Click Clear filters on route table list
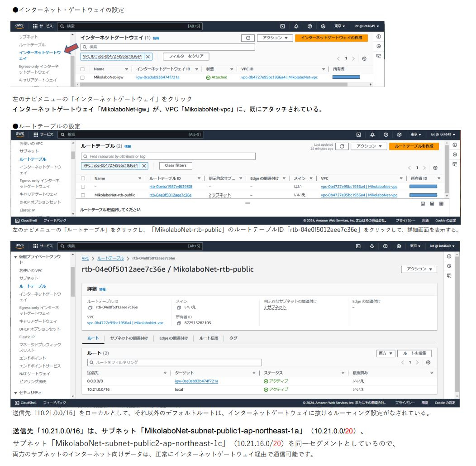The width and height of the screenshot is (476, 466). 176,166
